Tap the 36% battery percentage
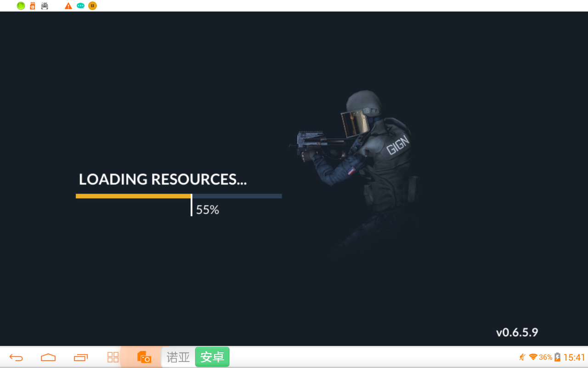588x368 pixels. click(546, 357)
